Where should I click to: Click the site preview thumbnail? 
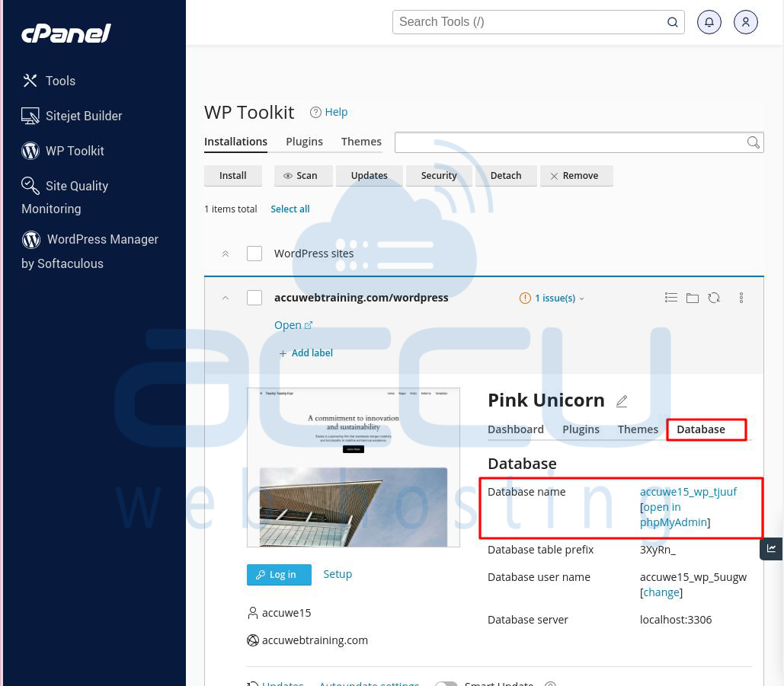[354, 467]
